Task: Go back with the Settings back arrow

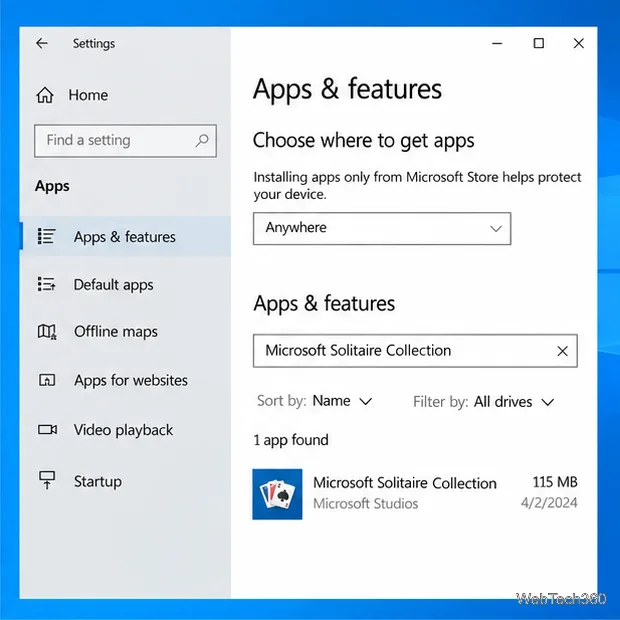Action: [42, 43]
